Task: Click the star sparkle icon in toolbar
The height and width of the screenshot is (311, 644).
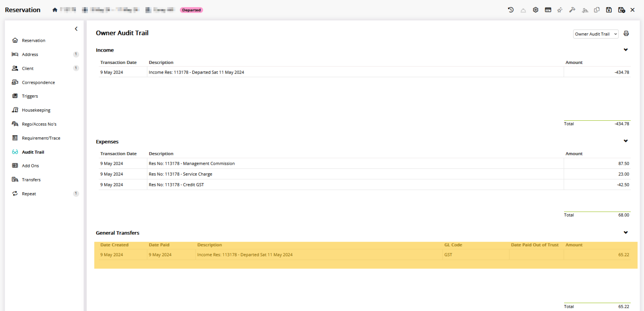Action: (x=560, y=10)
